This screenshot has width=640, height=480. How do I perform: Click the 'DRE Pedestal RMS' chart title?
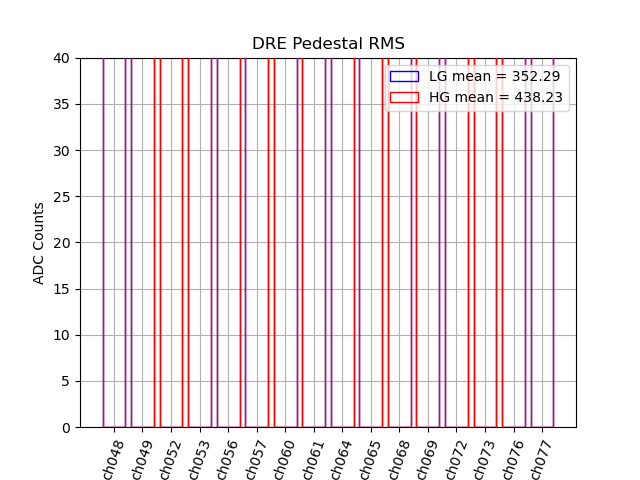[x=328, y=44]
